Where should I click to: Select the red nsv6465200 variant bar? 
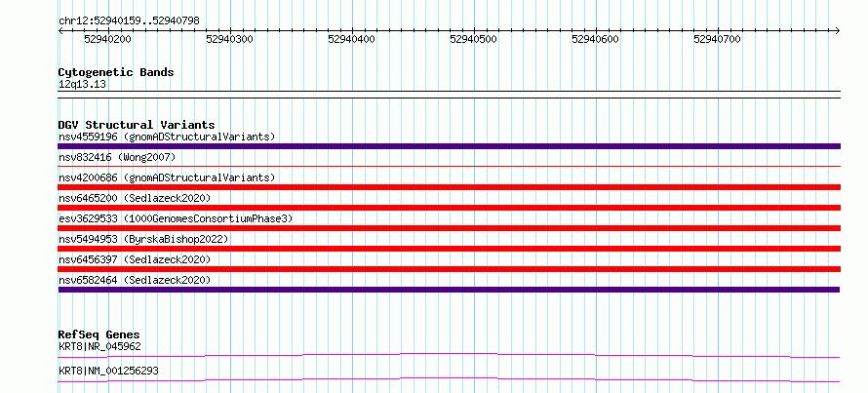coord(449,208)
